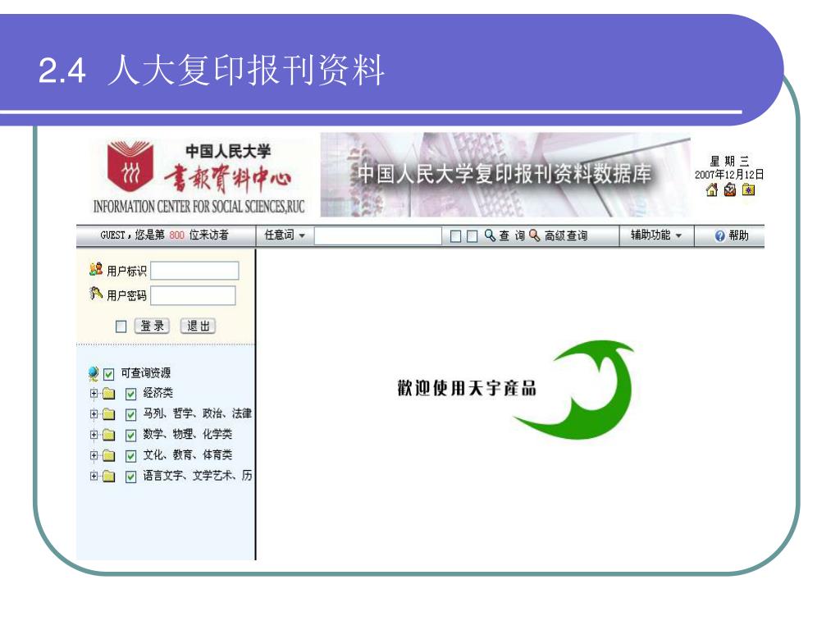
Task: Click the folder icon for 语言文字、文学艺术
Action: pos(109,476)
